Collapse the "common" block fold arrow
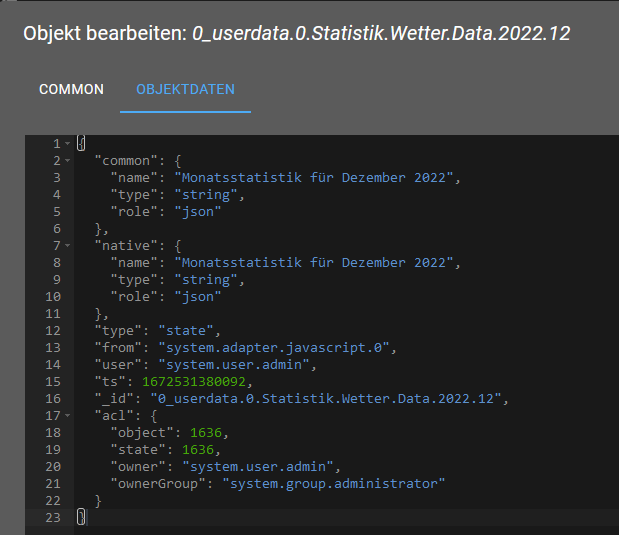 [67, 160]
